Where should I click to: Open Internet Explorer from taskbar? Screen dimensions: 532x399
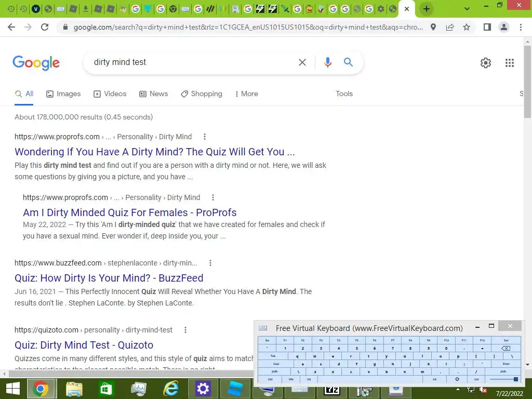[171, 389]
